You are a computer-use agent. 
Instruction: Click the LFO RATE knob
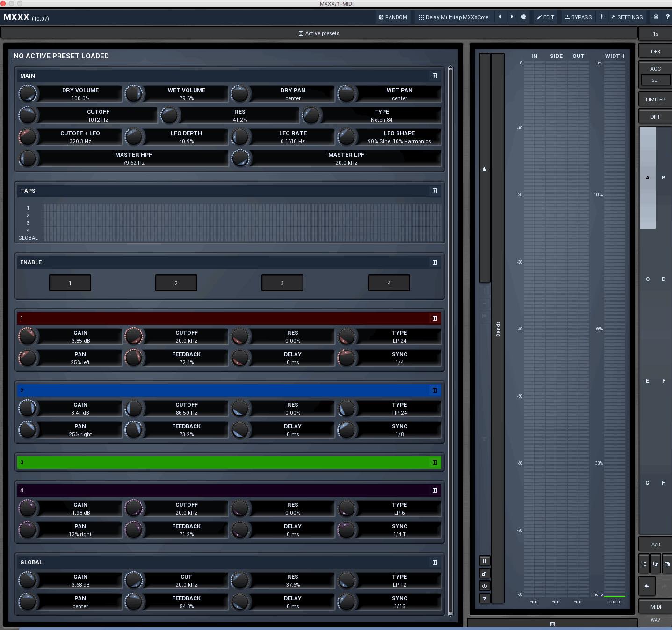[240, 137]
